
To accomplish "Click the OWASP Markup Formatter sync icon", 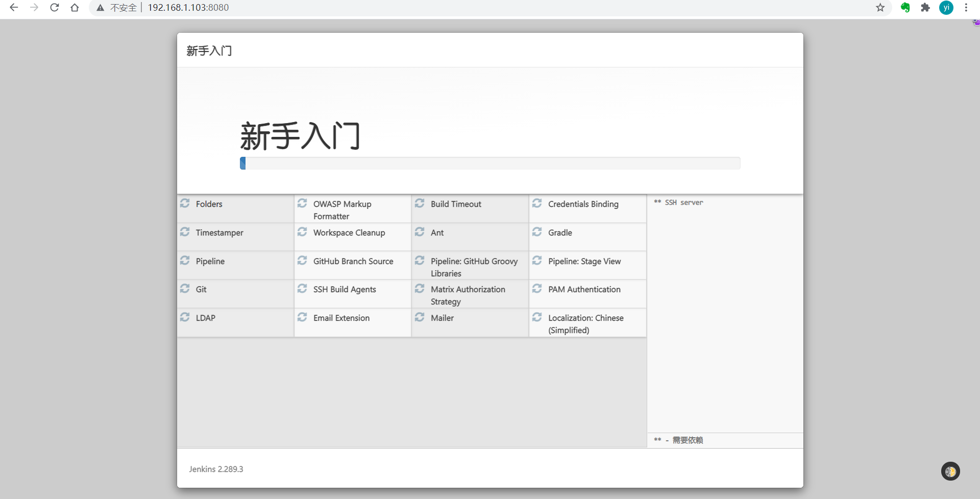I will (x=302, y=203).
